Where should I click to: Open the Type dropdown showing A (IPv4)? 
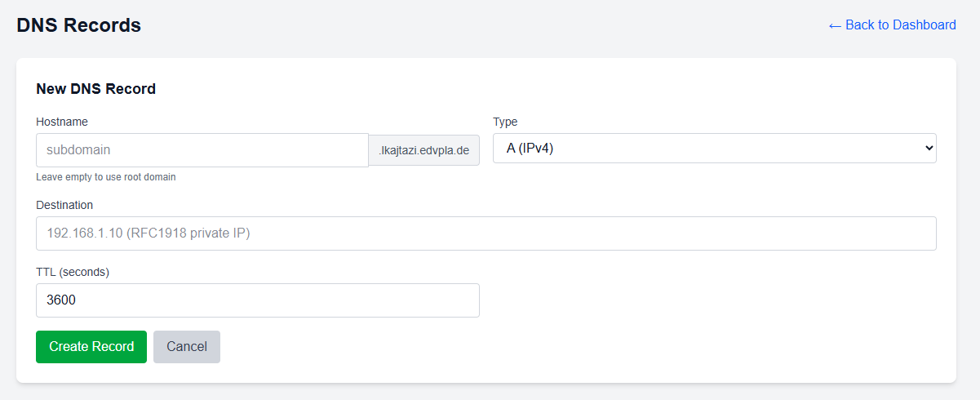[x=714, y=149]
